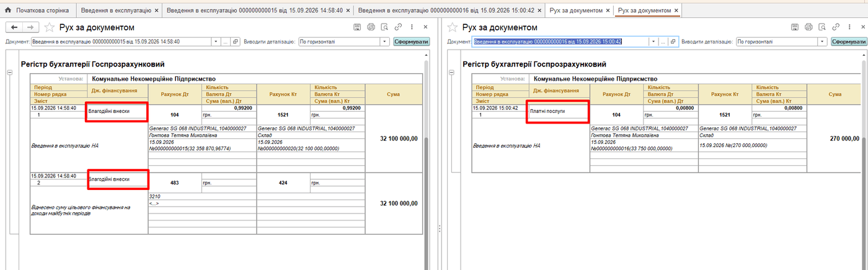Screen dimensions: 868x270
Task: Close the Введення в експлуатацію list tab
Action: (156, 11)
